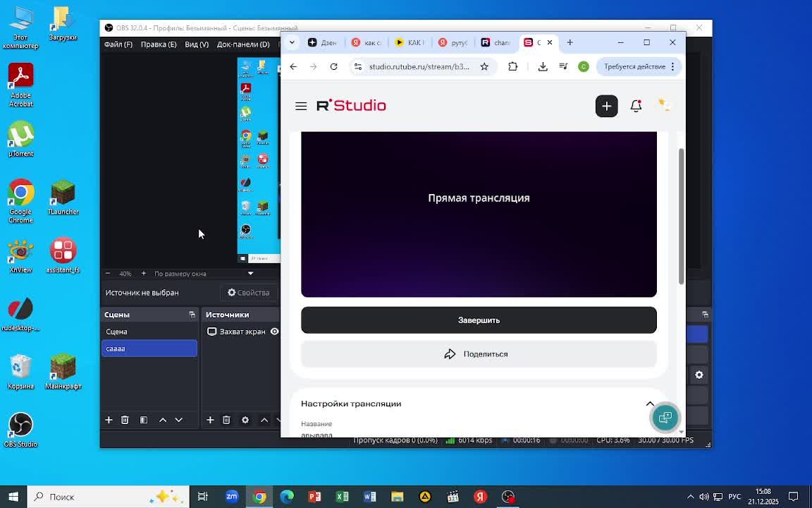Open the teal support chat widget
Image resolution: width=812 pixels, height=508 pixels.
point(665,417)
